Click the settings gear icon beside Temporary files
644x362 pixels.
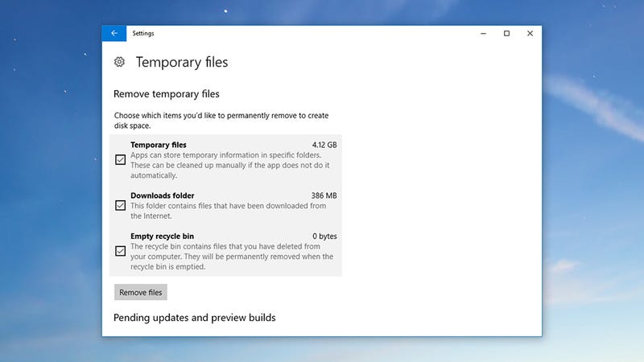click(119, 62)
